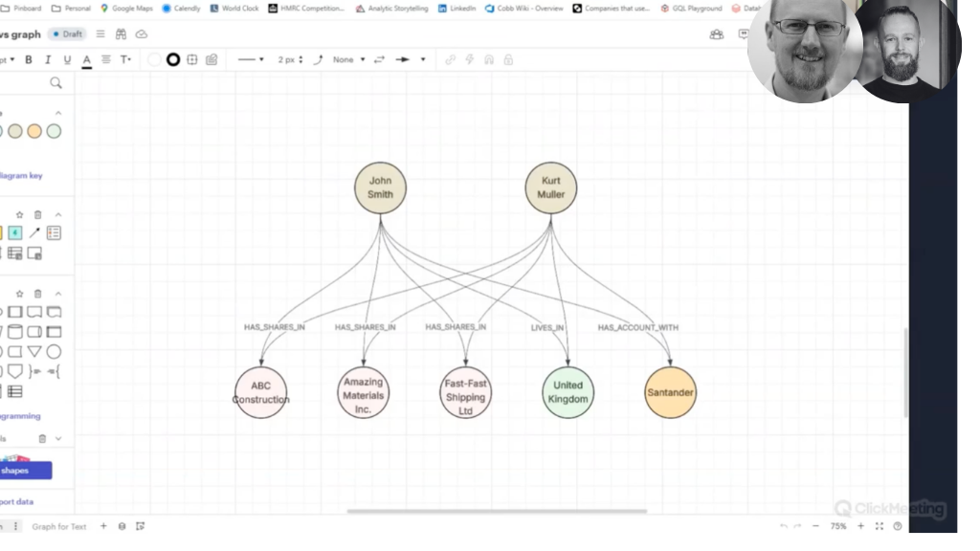Image resolution: width=980 pixels, height=551 pixels.
Task: Open the GQL Playground bookmark
Action: coord(691,8)
